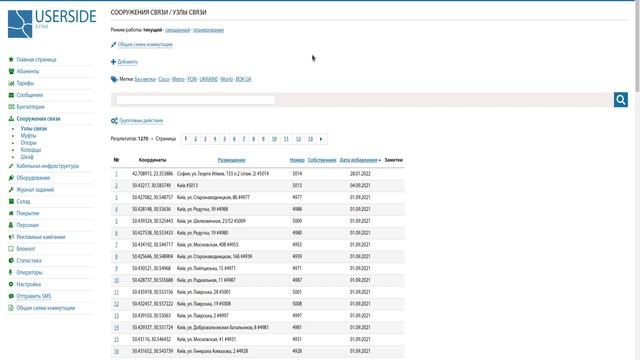Click the box icon beside Склад
Image resolution: width=640 pixels, height=360 pixels.
[11, 201]
